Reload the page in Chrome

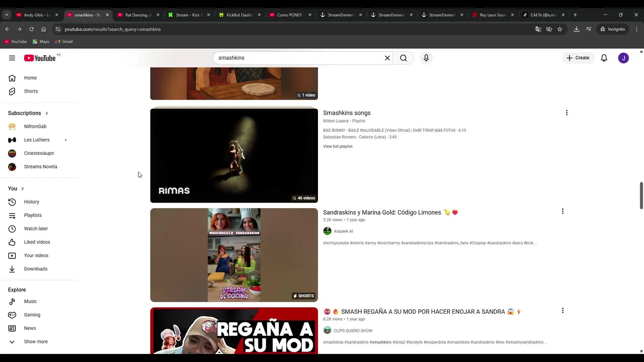click(31, 29)
